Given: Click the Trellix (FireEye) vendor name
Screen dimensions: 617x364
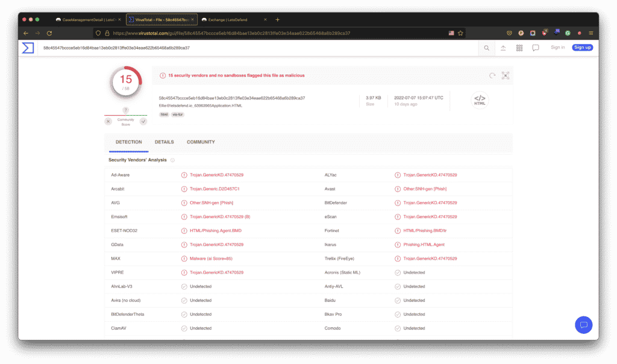Looking at the screenshot, I should (339, 259).
